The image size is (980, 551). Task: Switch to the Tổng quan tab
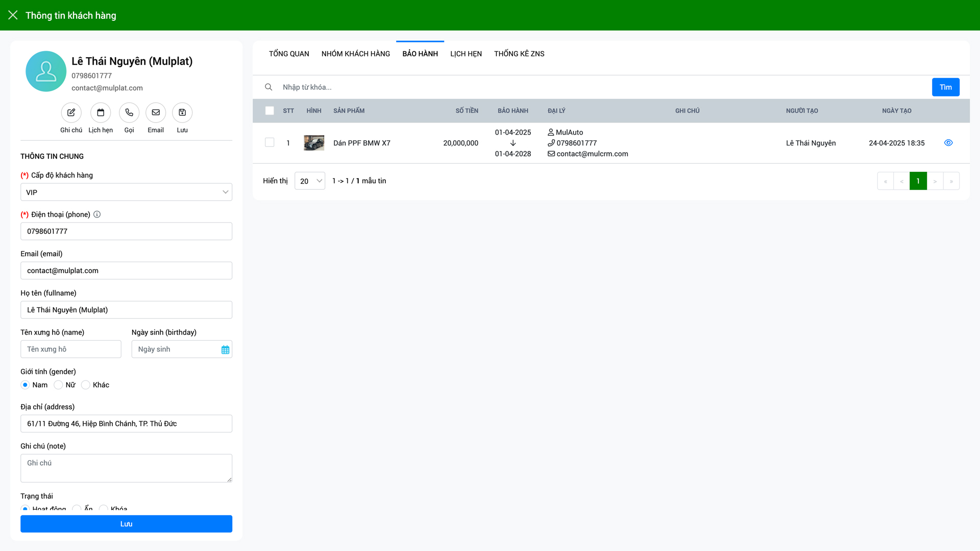pyautogui.click(x=289, y=54)
